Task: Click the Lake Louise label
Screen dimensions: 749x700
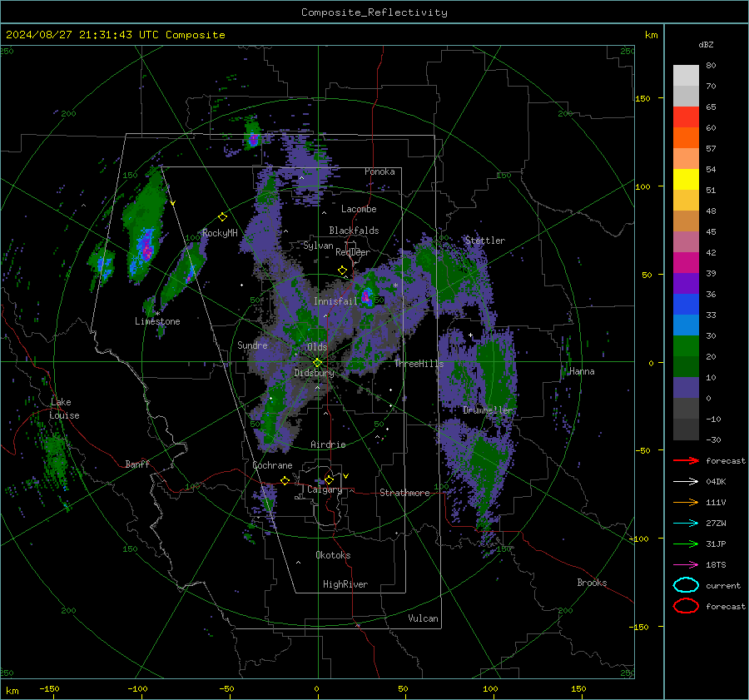Action: point(64,409)
